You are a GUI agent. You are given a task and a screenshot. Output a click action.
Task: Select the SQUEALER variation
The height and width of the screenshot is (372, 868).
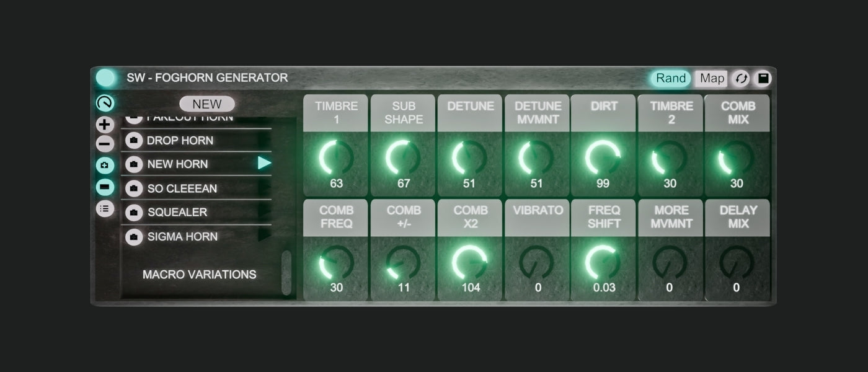(x=177, y=213)
